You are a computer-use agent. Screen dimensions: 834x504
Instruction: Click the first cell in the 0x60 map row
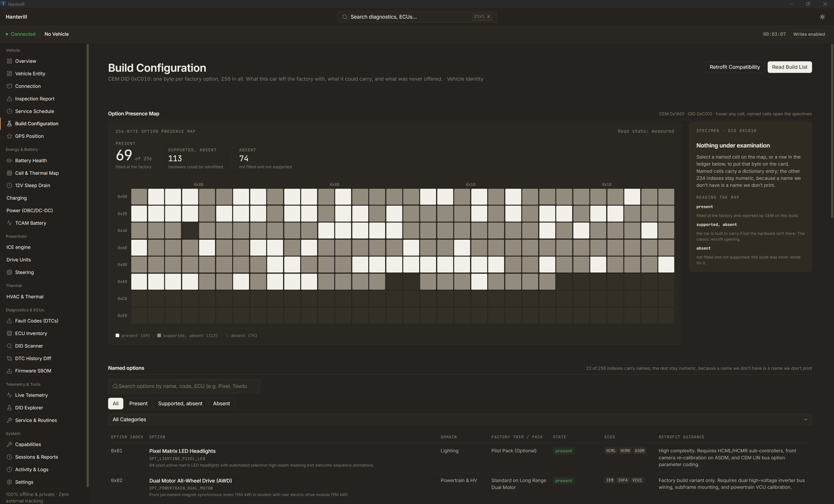click(x=139, y=247)
